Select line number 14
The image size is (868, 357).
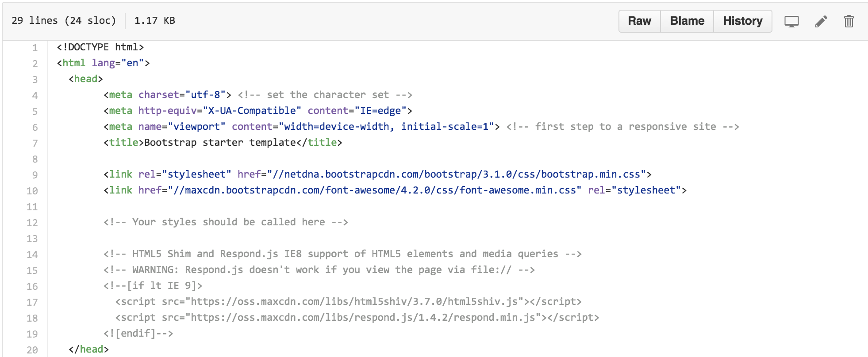coord(32,254)
